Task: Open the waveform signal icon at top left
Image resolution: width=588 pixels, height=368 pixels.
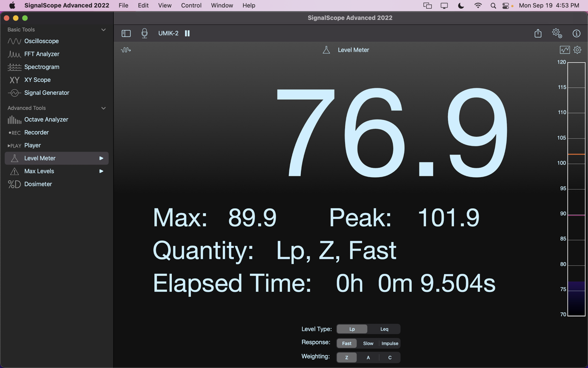Action: (126, 50)
